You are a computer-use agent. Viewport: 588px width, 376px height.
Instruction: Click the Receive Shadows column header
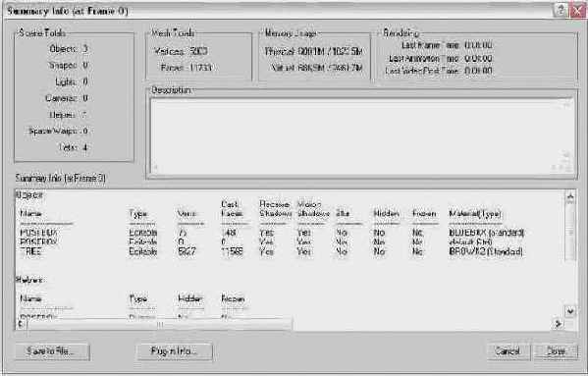click(275, 209)
